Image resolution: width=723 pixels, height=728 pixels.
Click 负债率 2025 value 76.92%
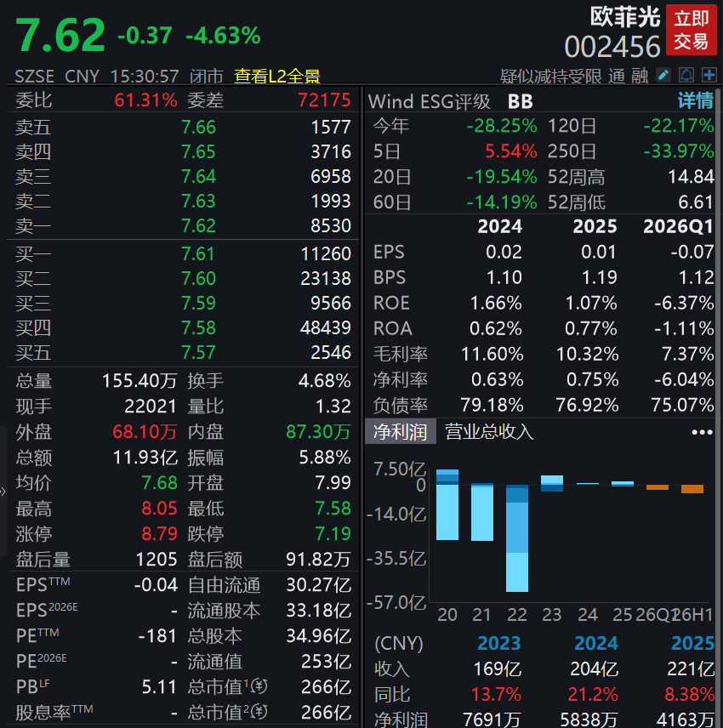pyautogui.click(x=587, y=406)
